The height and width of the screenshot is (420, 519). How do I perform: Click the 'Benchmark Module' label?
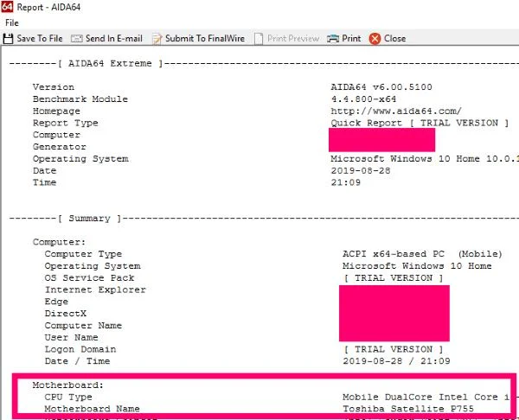[x=80, y=99]
